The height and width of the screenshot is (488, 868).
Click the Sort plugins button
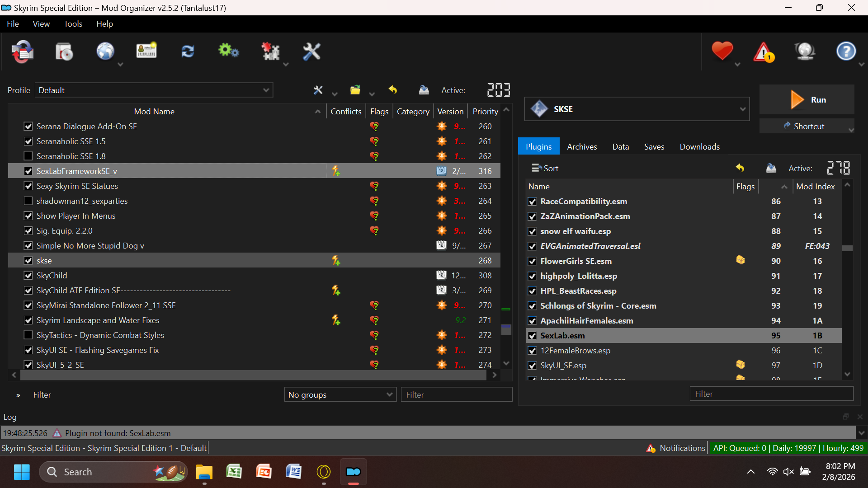545,168
